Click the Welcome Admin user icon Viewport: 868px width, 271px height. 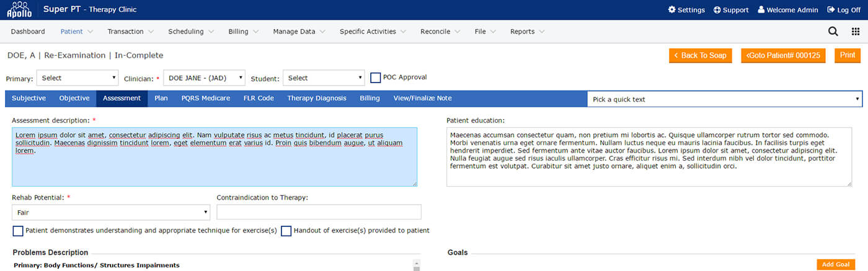point(761,10)
